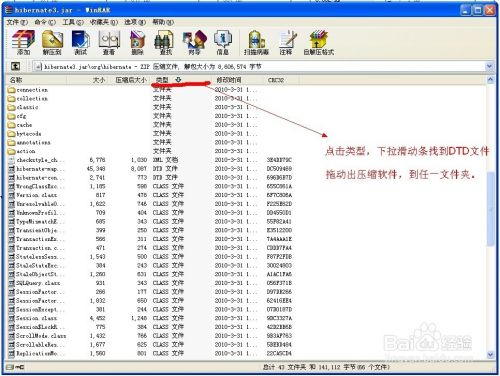The height and width of the screenshot is (376, 500).
Task: Select the StaleObjectSt... class file
Action: [x=150, y=274]
